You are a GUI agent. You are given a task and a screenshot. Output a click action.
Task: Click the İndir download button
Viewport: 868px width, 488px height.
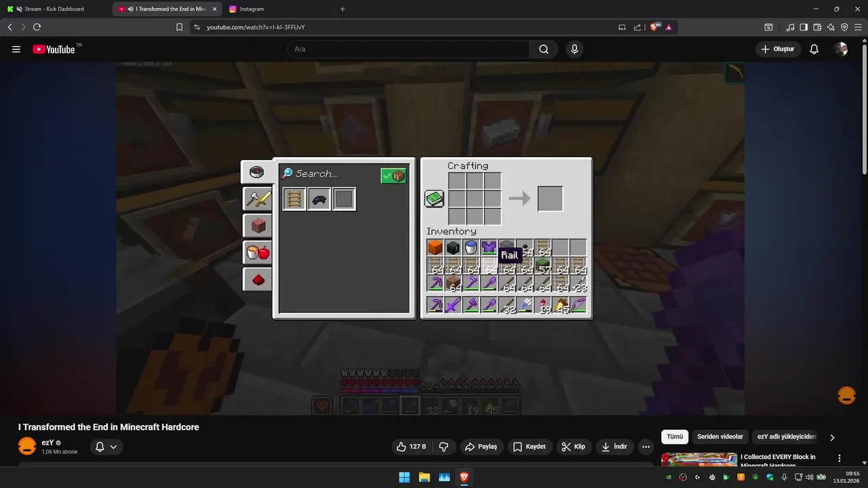(x=614, y=447)
